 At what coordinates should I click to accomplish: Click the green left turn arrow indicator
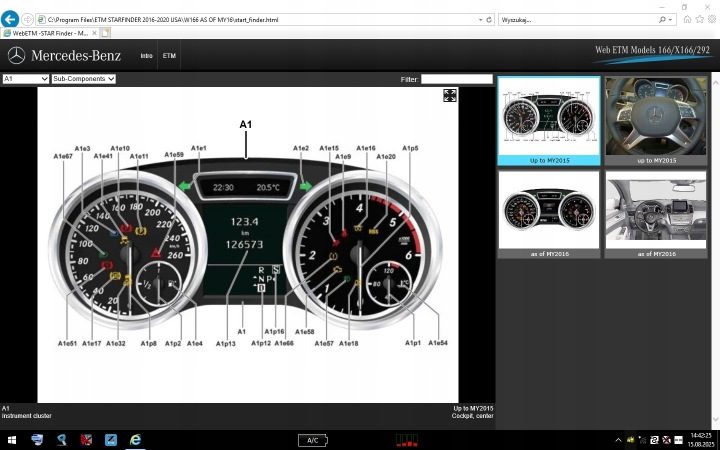click(185, 186)
